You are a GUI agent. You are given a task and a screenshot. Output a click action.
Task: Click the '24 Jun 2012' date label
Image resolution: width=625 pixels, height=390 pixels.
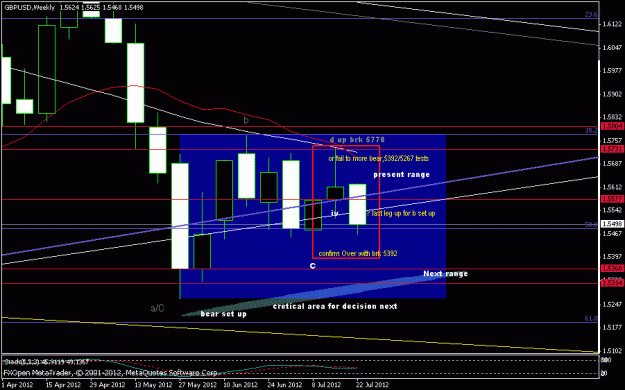pos(285,385)
